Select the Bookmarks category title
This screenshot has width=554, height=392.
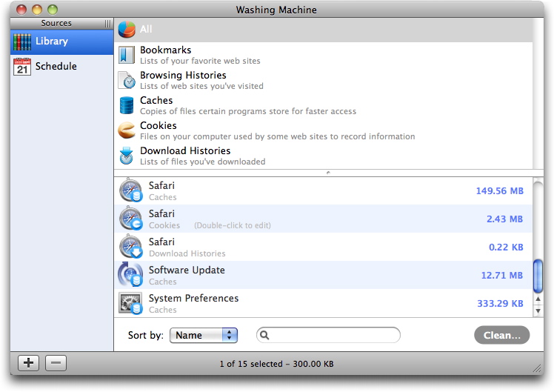tap(166, 50)
